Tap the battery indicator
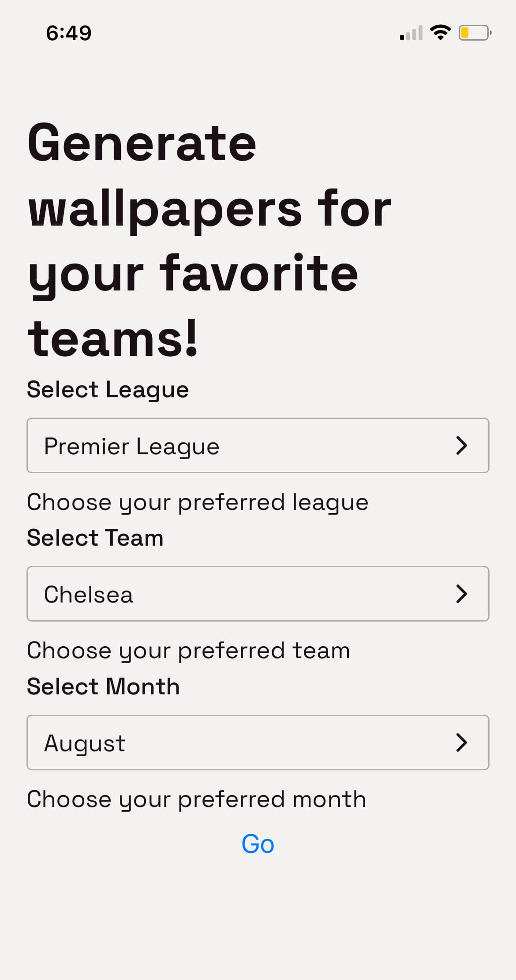The height and width of the screenshot is (980, 516). coord(474,32)
